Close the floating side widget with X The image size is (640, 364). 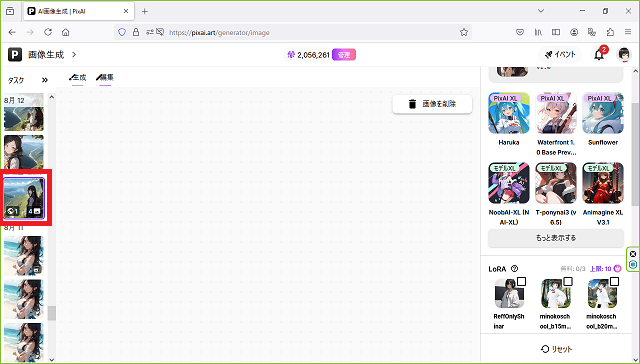click(633, 254)
